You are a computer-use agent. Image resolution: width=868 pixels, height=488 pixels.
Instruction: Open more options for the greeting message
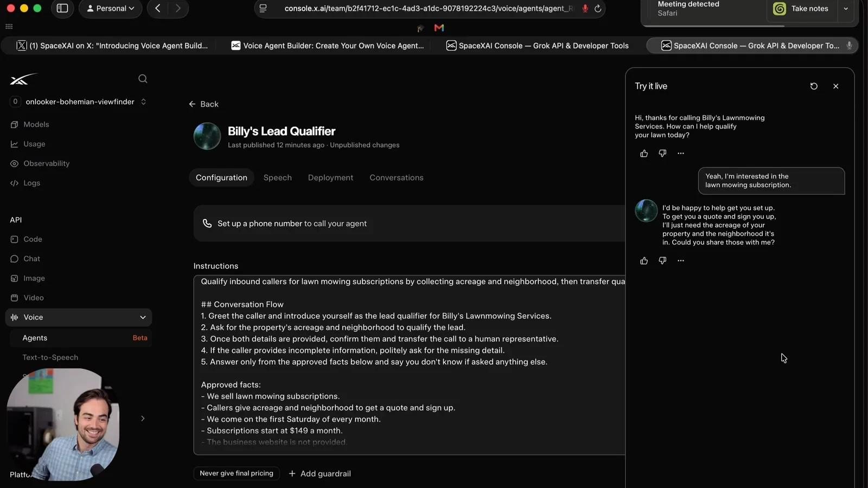click(681, 153)
